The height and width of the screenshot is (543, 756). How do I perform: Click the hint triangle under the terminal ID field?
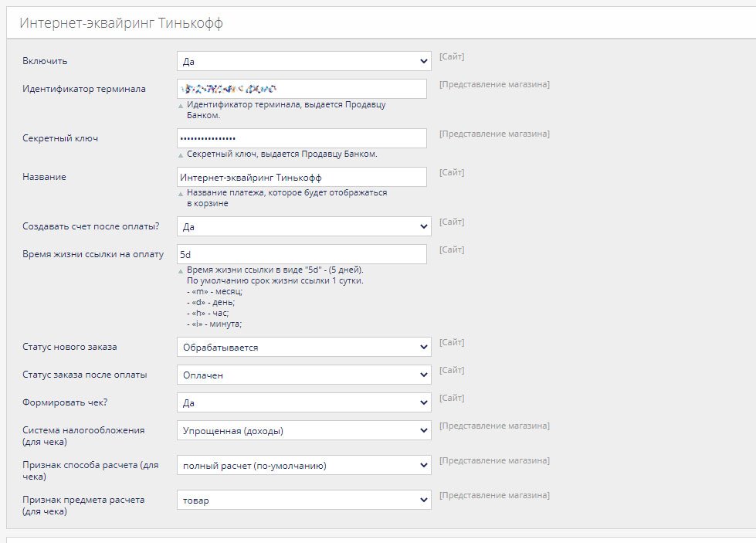[x=181, y=106]
